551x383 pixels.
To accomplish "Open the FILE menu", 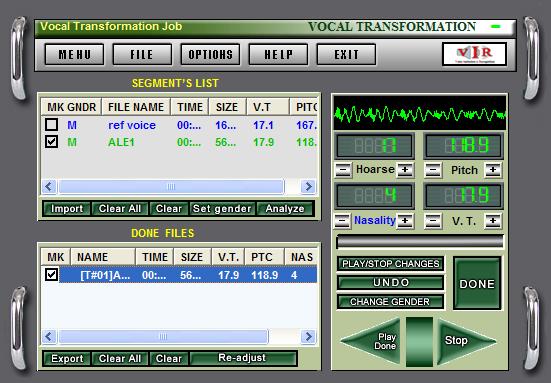I will pos(142,54).
